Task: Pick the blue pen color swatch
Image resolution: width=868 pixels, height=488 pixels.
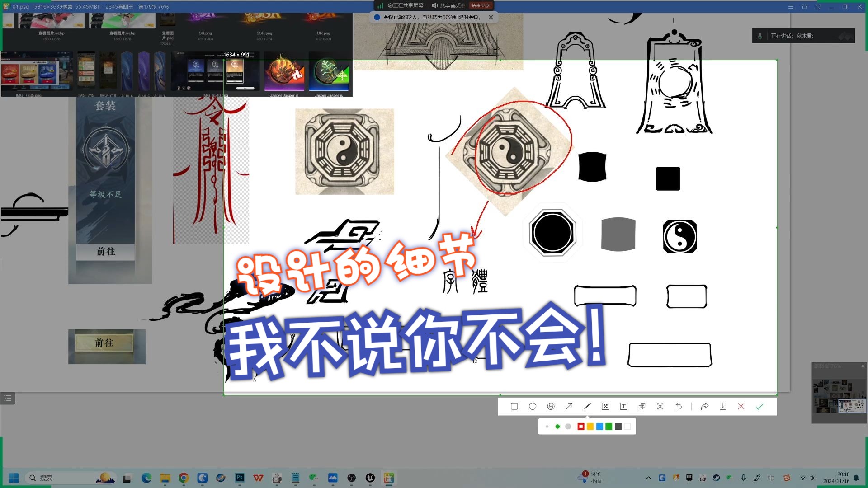Action: tap(599, 427)
